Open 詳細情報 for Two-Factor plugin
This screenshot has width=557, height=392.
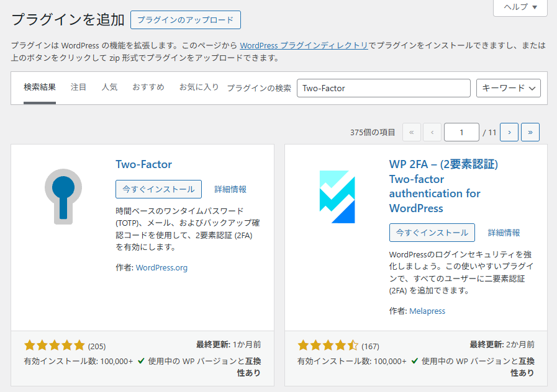230,189
